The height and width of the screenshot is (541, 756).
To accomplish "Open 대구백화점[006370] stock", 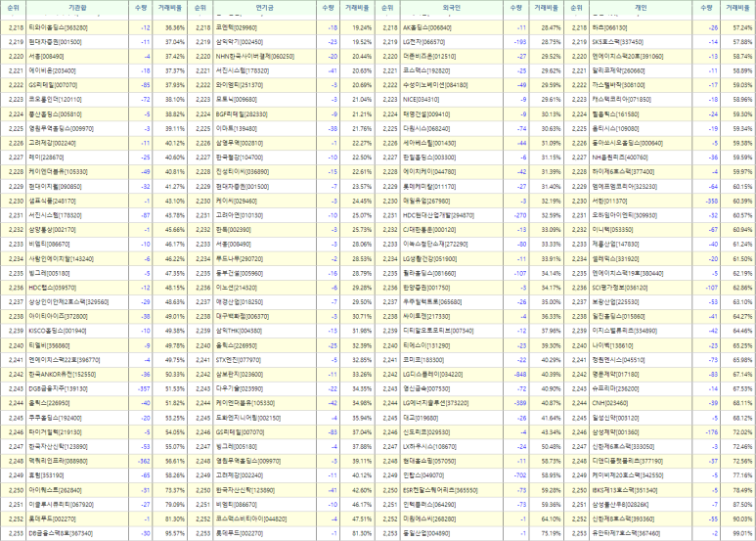I will point(243,317).
